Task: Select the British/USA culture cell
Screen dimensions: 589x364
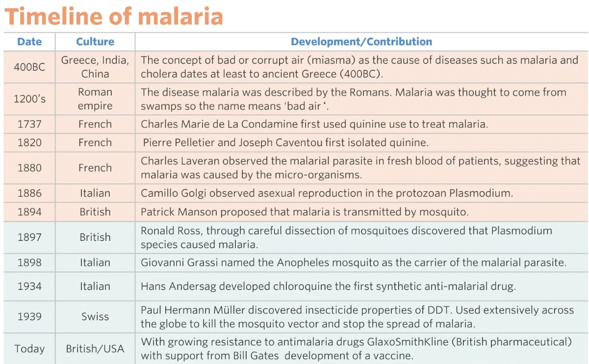Action: (x=95, y=349)
